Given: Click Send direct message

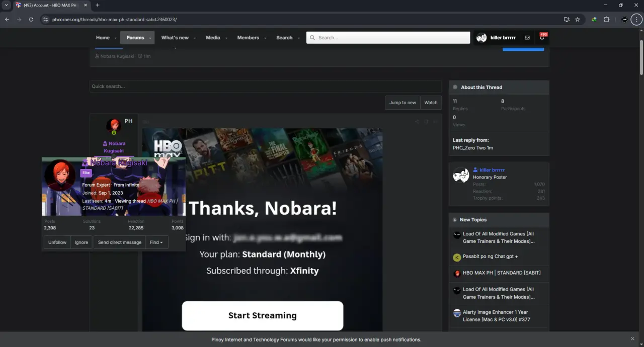Looking at the screenshot, I should 120,242.
